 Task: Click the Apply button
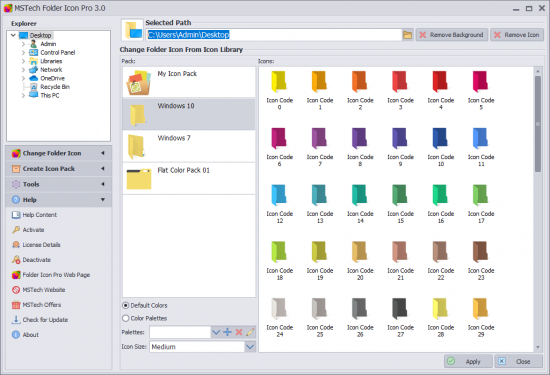click(x=468, y=361)
